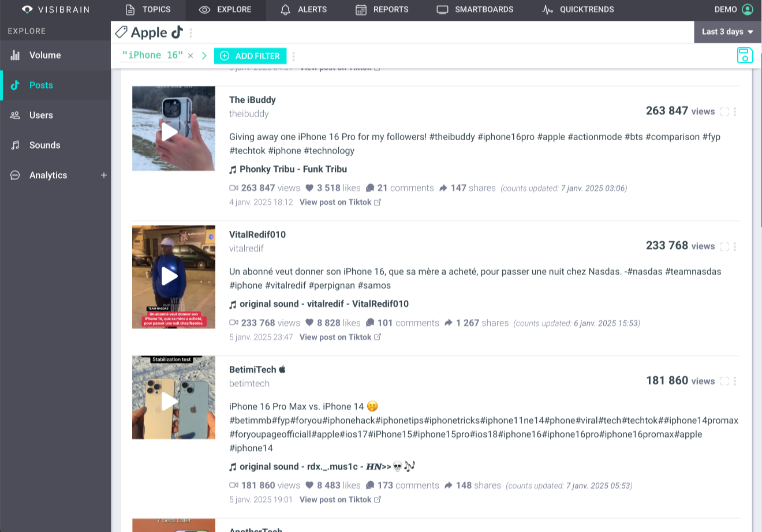762x532 pixels.
Task: Play the VitalRedif010 video thumbnail
Action: pyautogui.click(x=174, y=277)
